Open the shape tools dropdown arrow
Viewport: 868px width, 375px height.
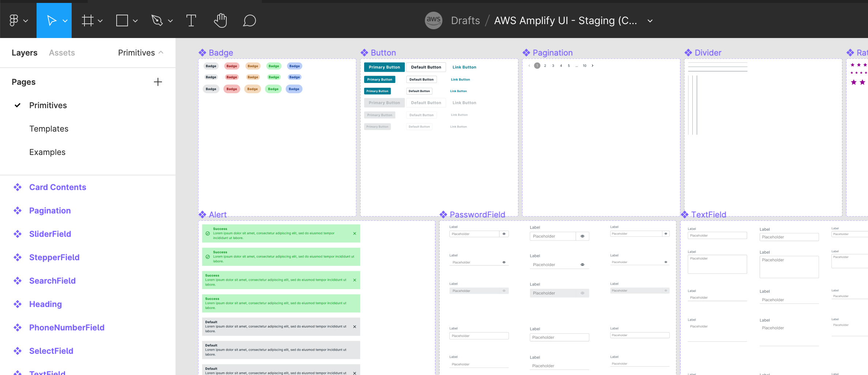point(135,21)
